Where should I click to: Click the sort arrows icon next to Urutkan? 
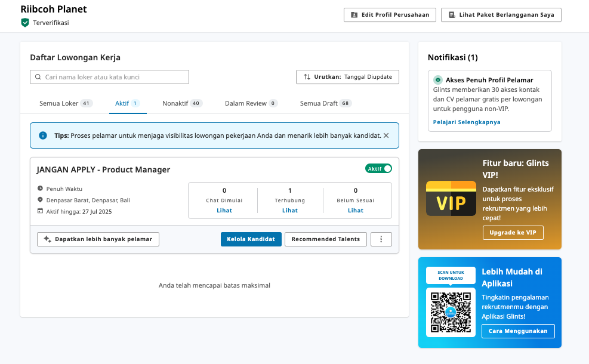pos(307,77)
